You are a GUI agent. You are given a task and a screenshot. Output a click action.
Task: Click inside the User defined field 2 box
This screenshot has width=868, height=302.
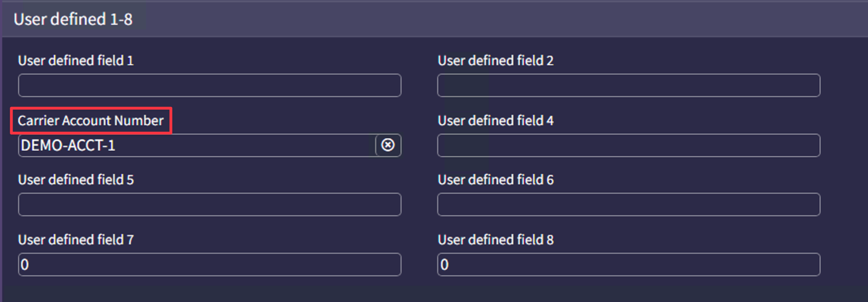[628, 85]
